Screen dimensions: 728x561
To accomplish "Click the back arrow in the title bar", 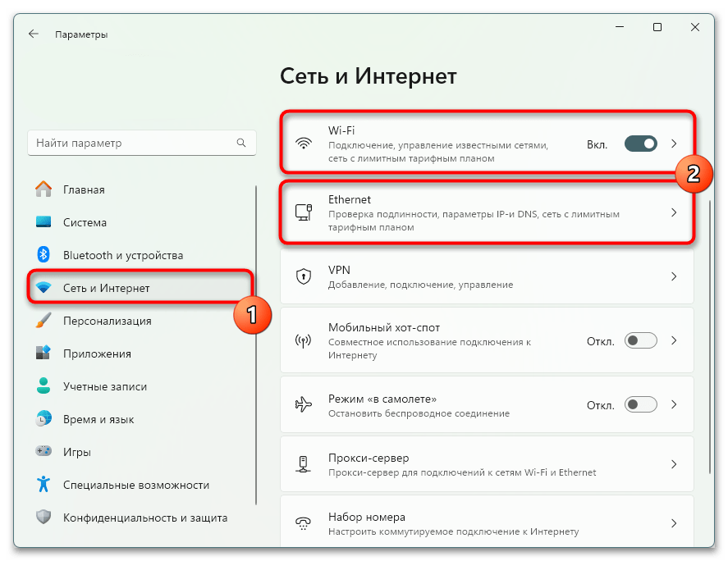I will [34, 34].
